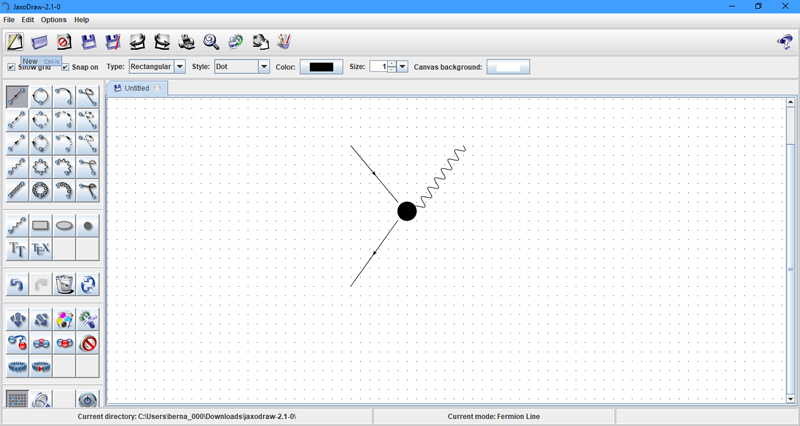Select the Scalar Loop dashed circle tool
Viewport: 800px width, 426px height.
point(40,120)
